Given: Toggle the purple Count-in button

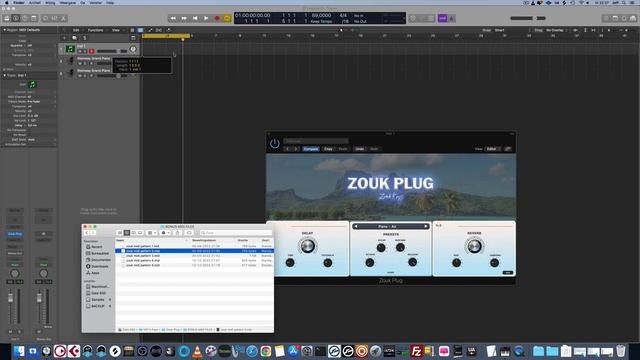Looking at the screenshot, I should point(442,18).
